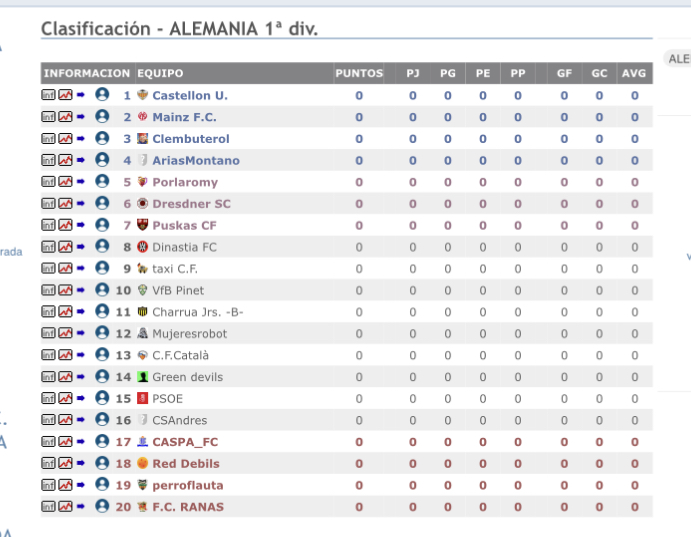
Task: Open manager profile icon for Green devils
Action: (x=102, y=377)
